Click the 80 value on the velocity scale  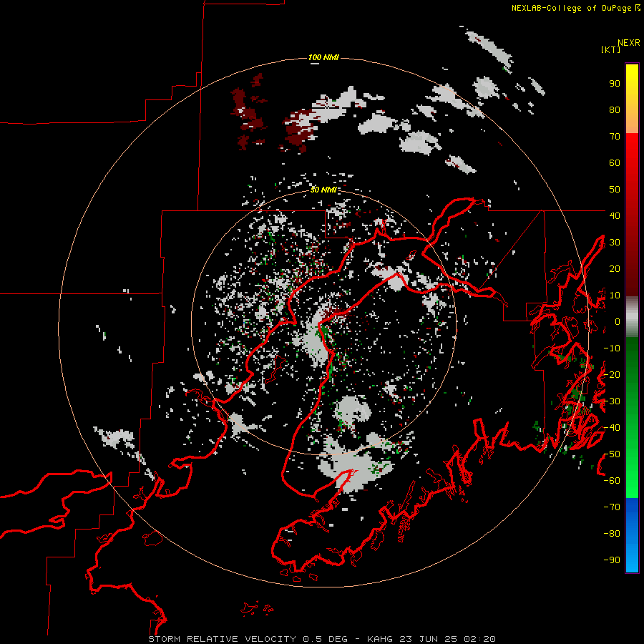615,110
